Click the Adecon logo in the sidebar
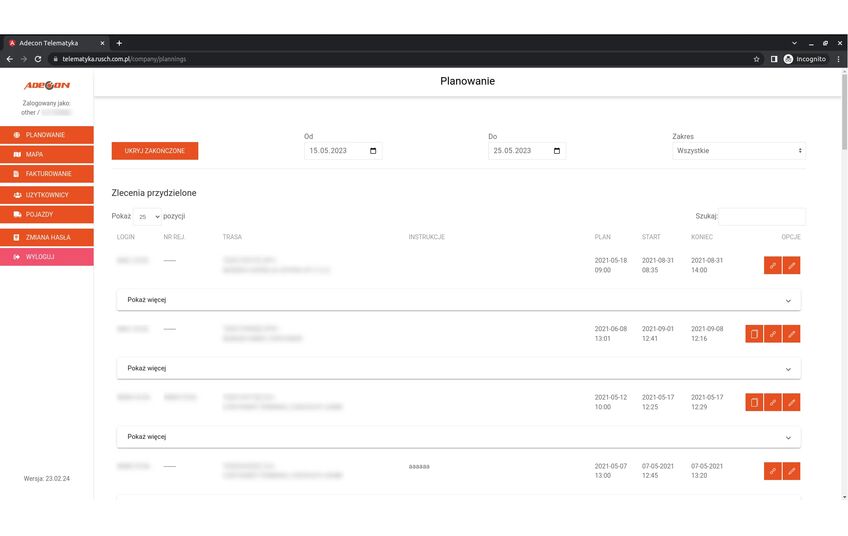Screen dimensions: 848x536 click(x=47, y=85)
